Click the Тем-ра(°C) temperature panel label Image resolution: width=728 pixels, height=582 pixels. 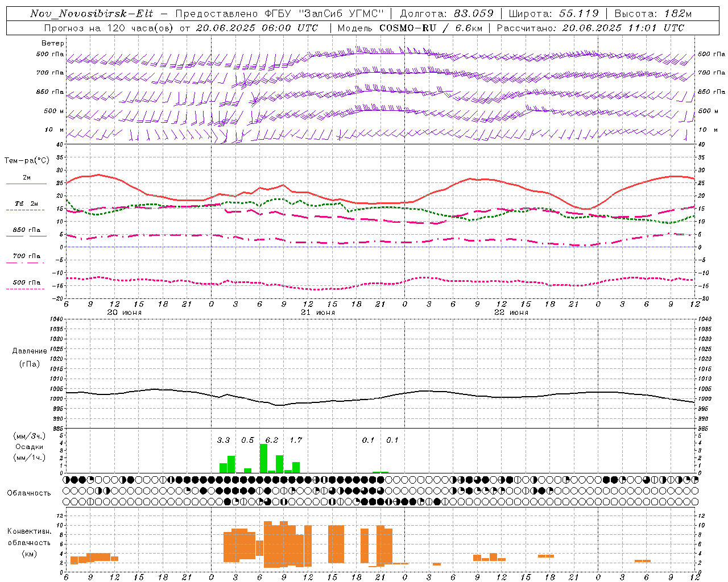point(27,161)
